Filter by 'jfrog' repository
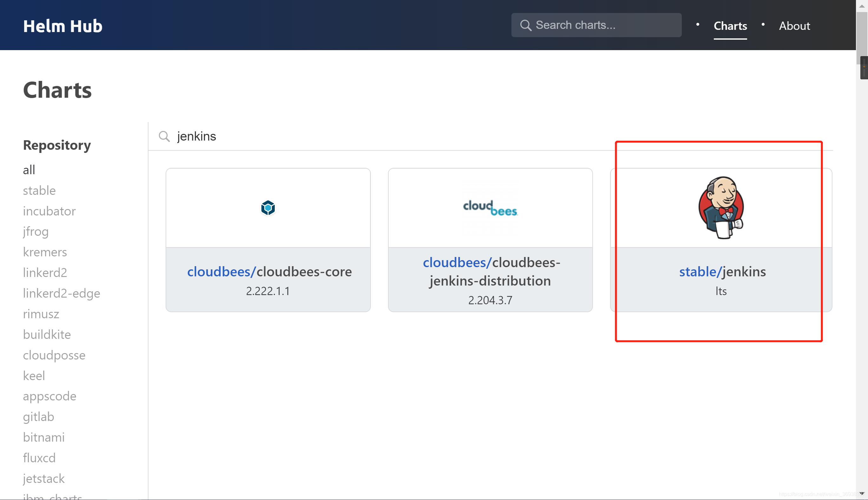The height and width of the screenshot is (500, 868). 35,232
